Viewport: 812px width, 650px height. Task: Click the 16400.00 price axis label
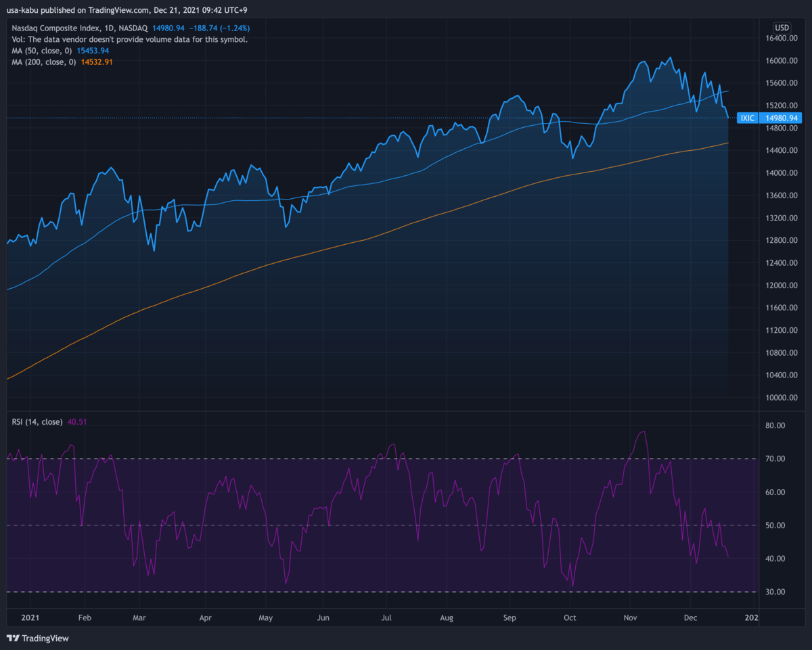click(782, 39)
